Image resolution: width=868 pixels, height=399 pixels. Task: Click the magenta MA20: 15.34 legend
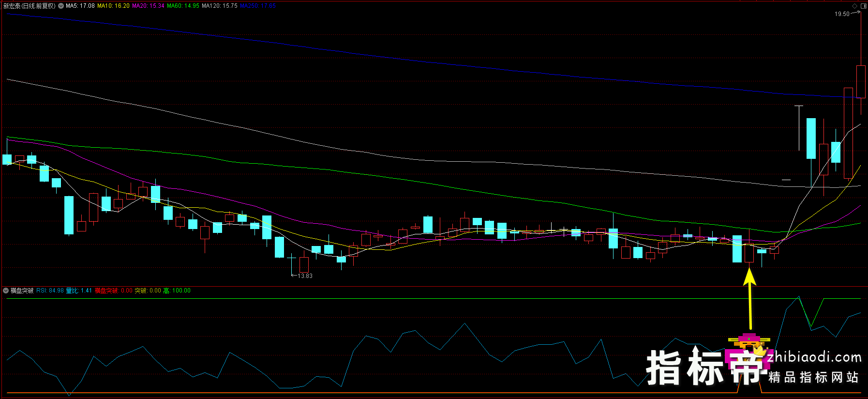(148, 6)
